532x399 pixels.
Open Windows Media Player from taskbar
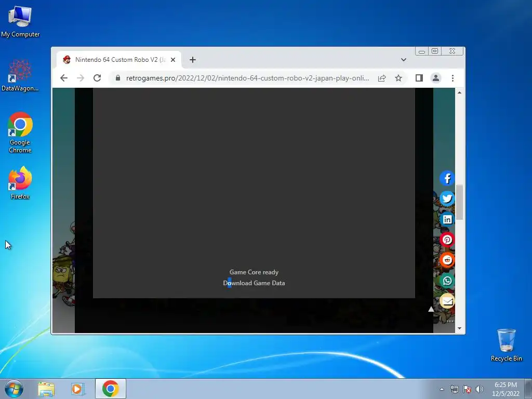pyautogui.click(x=77, y=389)
